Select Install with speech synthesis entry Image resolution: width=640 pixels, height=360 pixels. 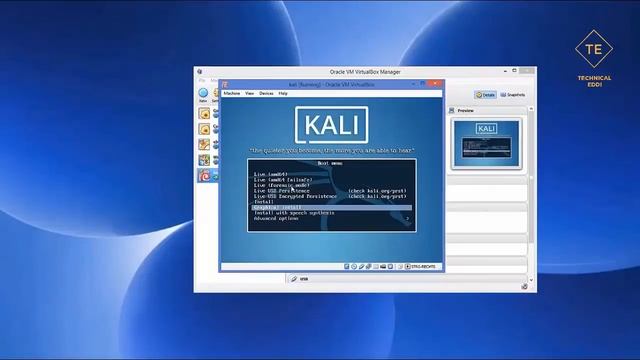[x=294, y=213]
